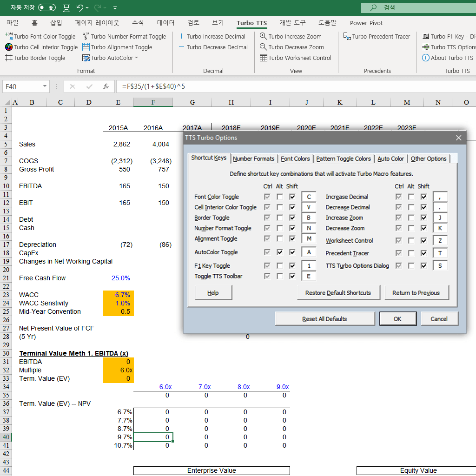
Task: Switch to the Auto Color tab
Action: tap(390, 159)
